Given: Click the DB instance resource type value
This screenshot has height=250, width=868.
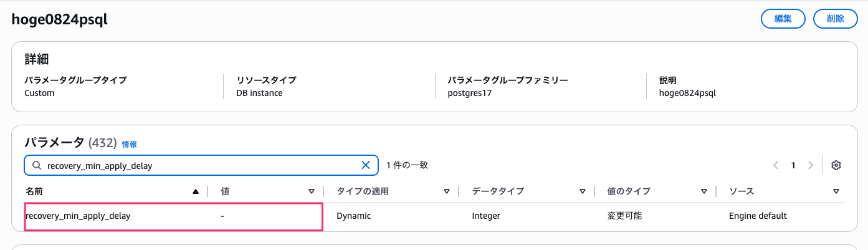Looking at the screenshot, I should 259,93.
